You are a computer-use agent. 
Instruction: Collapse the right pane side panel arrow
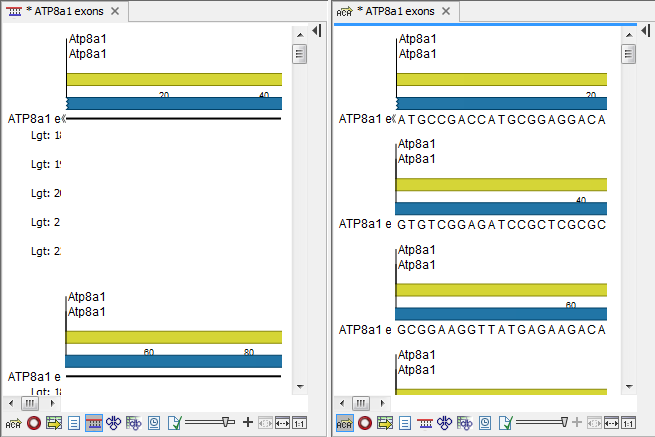[x=645, y=32]
